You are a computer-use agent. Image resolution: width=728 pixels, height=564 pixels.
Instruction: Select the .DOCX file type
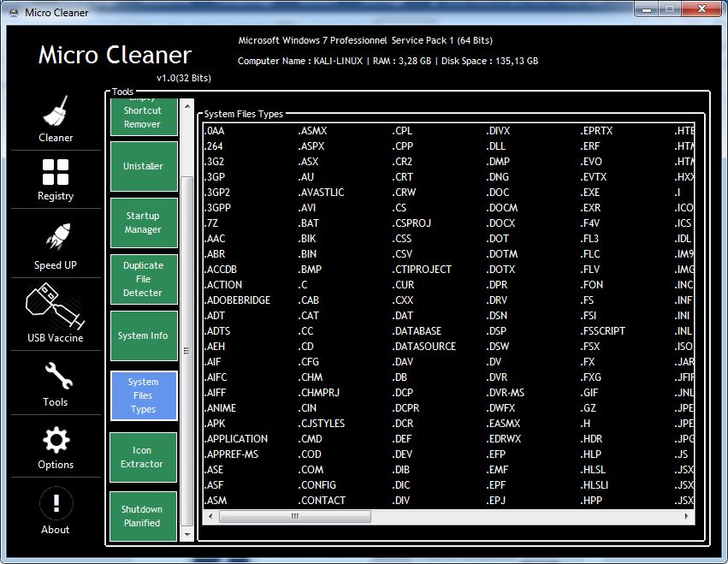click(501, 223)
